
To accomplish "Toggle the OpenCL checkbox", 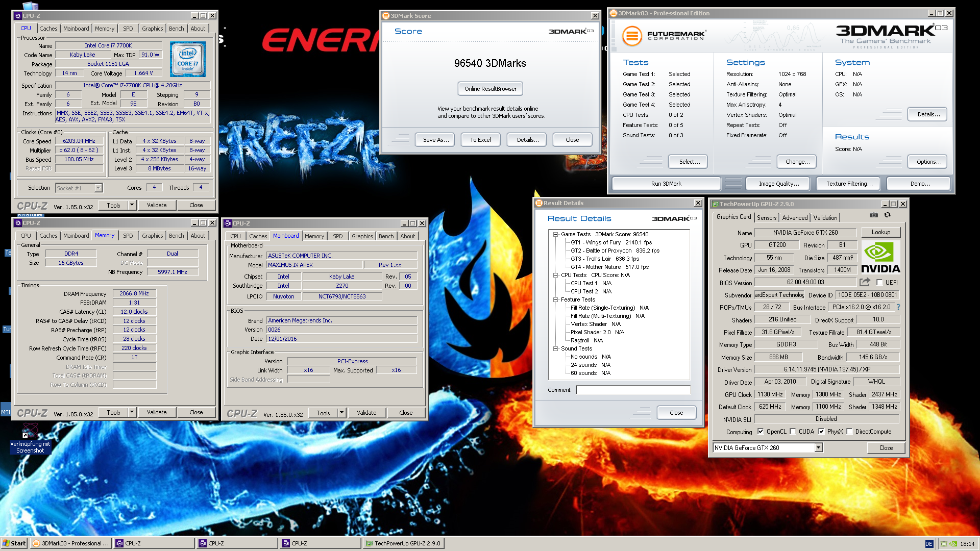I will tap(761, 432).
